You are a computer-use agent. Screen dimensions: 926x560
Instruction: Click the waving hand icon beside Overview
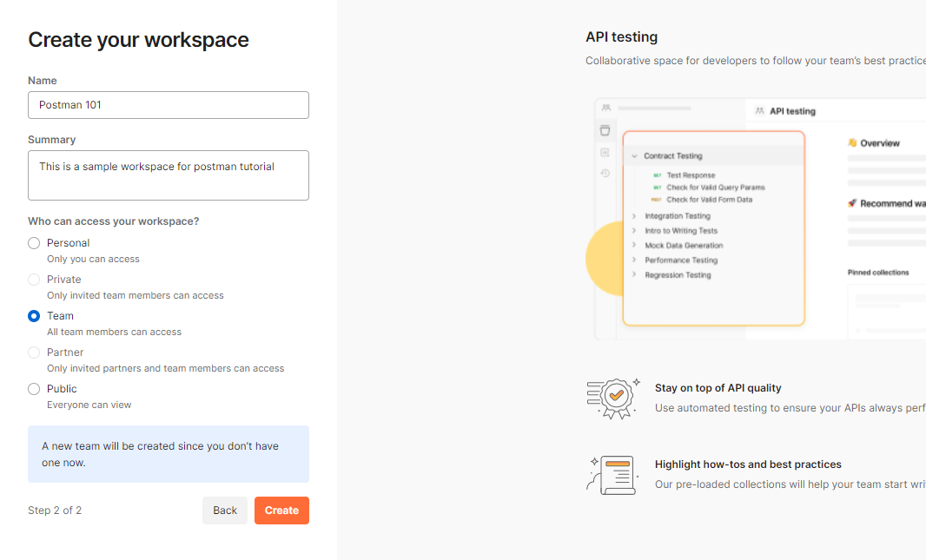[852, 142]
